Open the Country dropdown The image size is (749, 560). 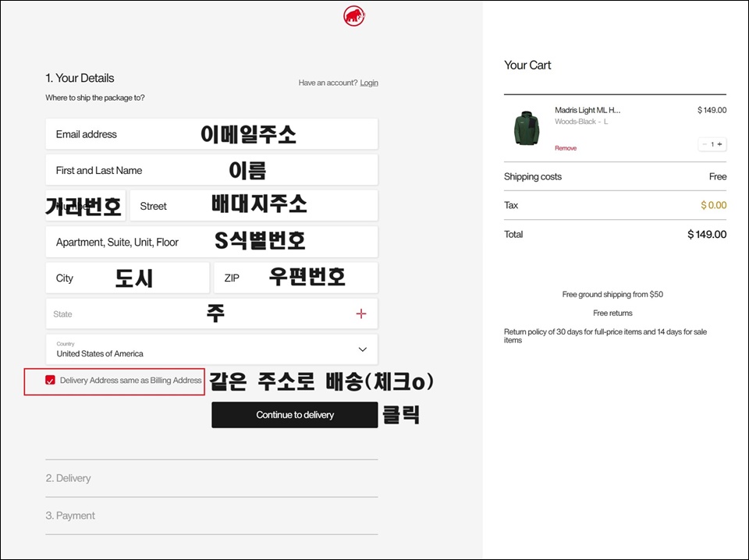211,349
